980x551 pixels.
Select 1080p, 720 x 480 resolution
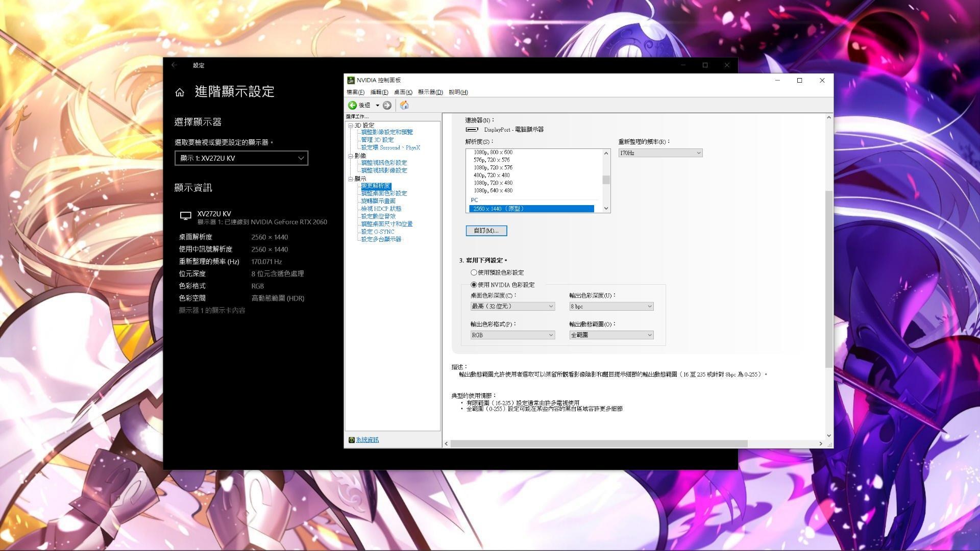tap(493, 183)
